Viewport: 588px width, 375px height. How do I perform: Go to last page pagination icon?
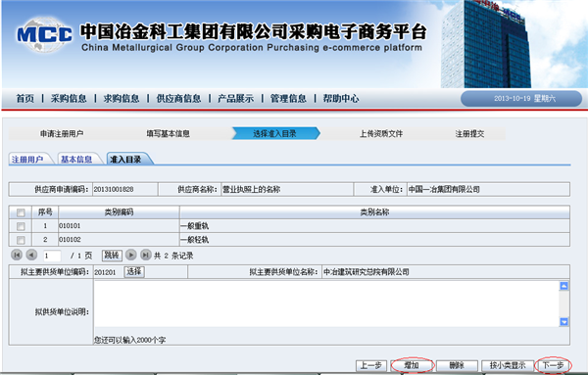pyautogui.click(x=145, y=256)
